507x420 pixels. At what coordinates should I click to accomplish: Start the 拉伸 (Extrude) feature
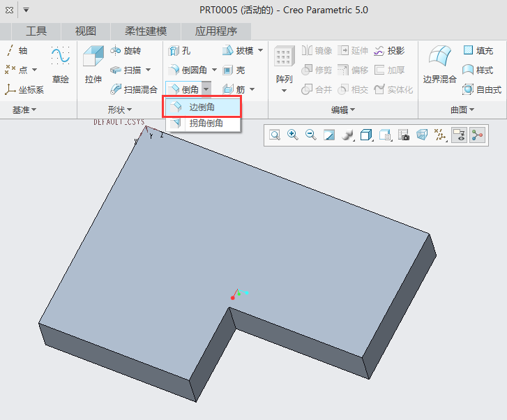(x=93, y=64)
